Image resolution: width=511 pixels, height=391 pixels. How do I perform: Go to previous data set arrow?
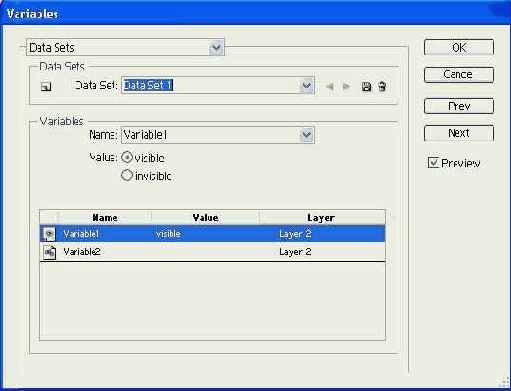(x=330, y=87)
